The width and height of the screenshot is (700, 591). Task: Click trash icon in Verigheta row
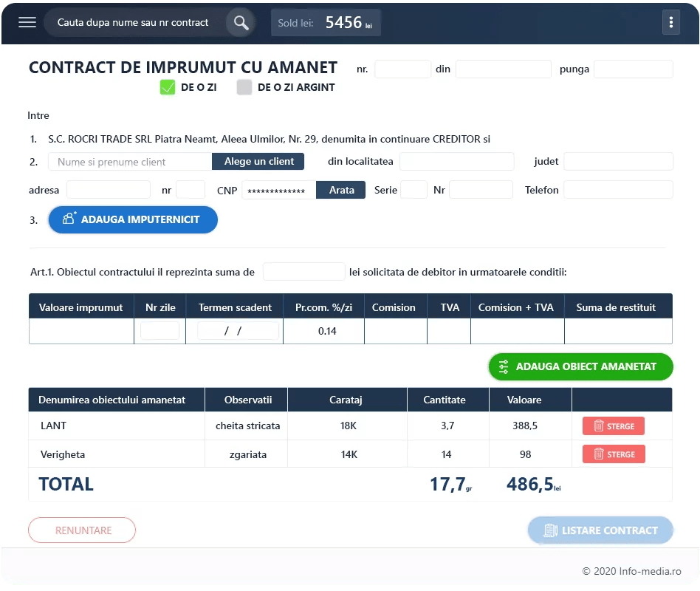point(599,454)
